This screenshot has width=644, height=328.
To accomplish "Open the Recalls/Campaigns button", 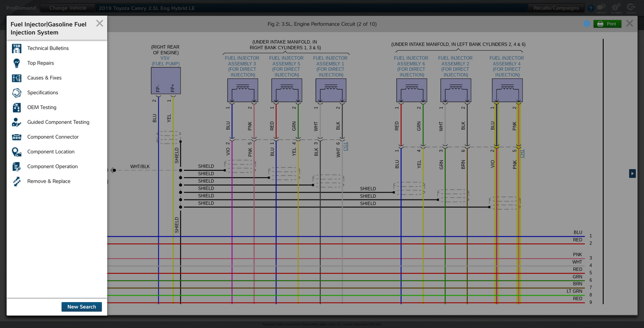I will [556, 8].
